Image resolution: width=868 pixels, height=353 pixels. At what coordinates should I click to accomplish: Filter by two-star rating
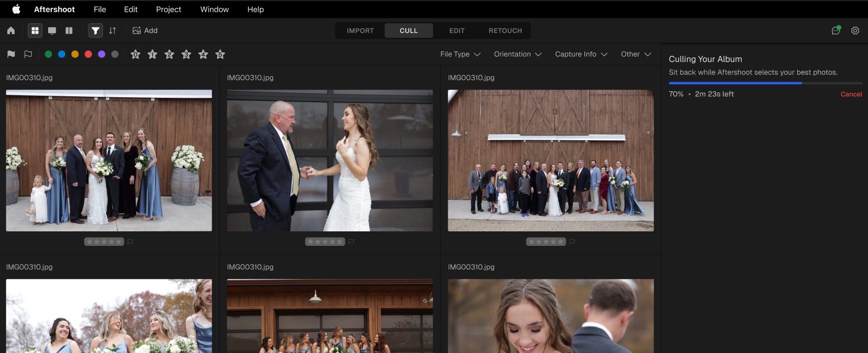click(x=169, y=54)
